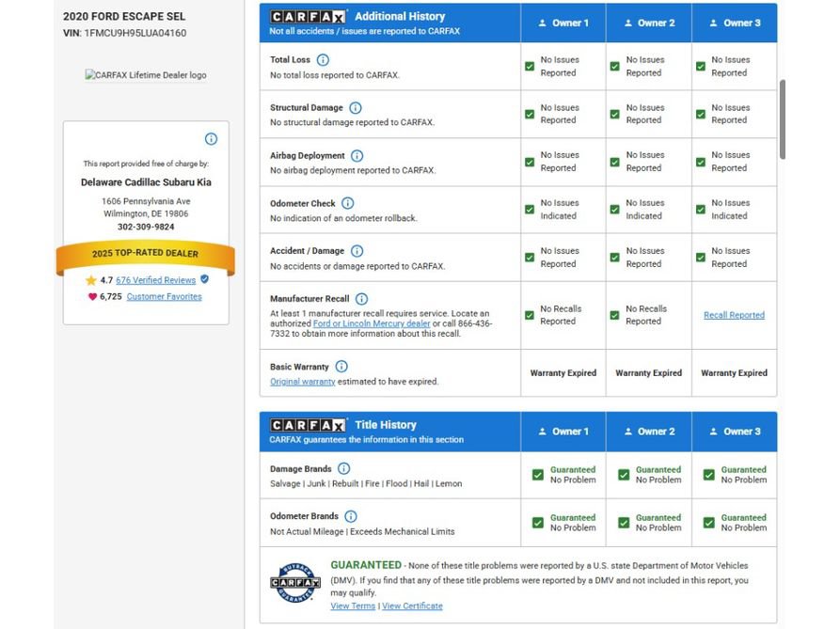Click the Basic Warranty info icon
Image resolution: width=840 pixels, height=629 pixels.
click(x=341, y=367)
